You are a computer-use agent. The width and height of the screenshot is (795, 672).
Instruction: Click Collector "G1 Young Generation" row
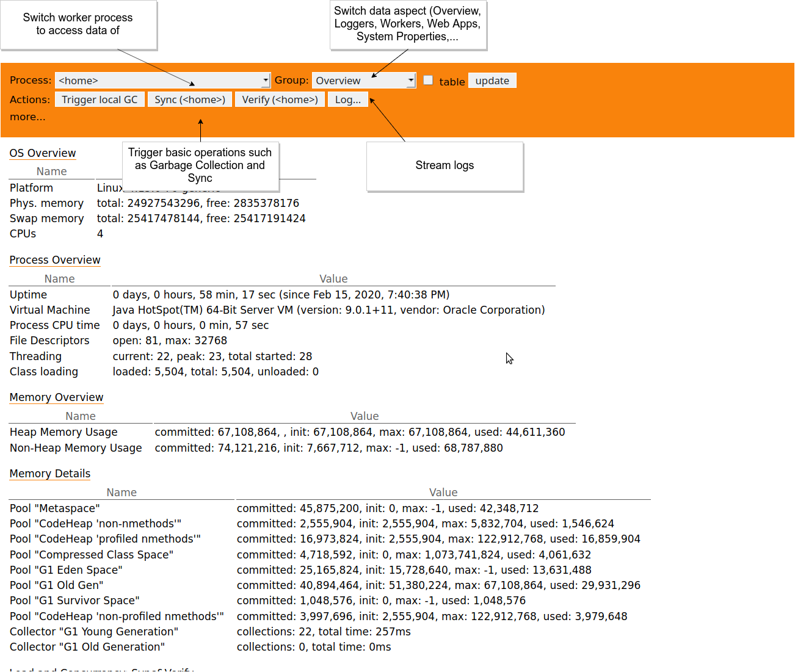(x=330, y=632)
